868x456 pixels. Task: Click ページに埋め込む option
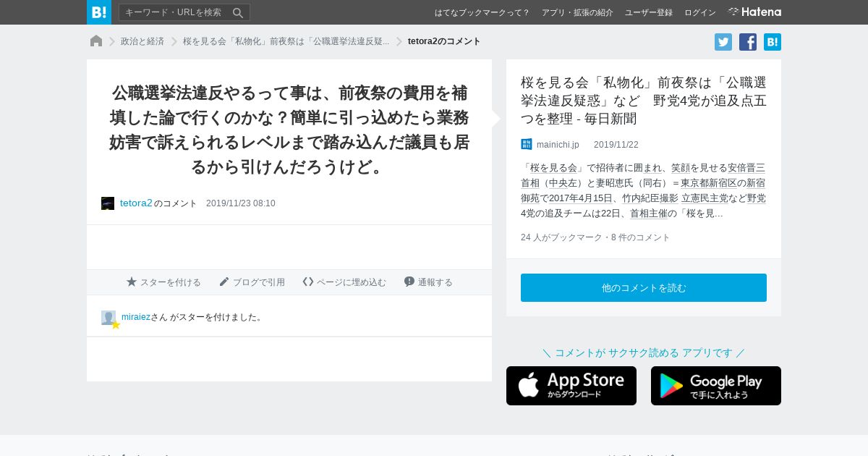pyautogui.click(x=344, y=282)
